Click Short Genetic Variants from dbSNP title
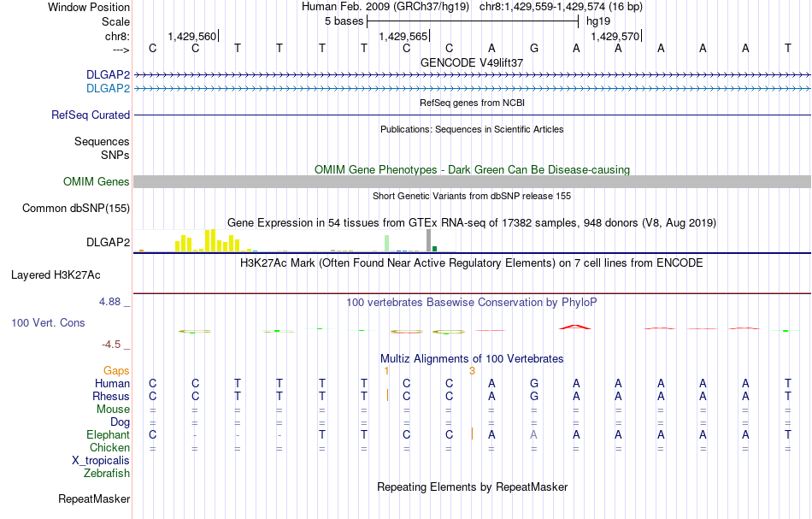The width and height of the screenshot is (812, 519). click(x=472, y=196)
